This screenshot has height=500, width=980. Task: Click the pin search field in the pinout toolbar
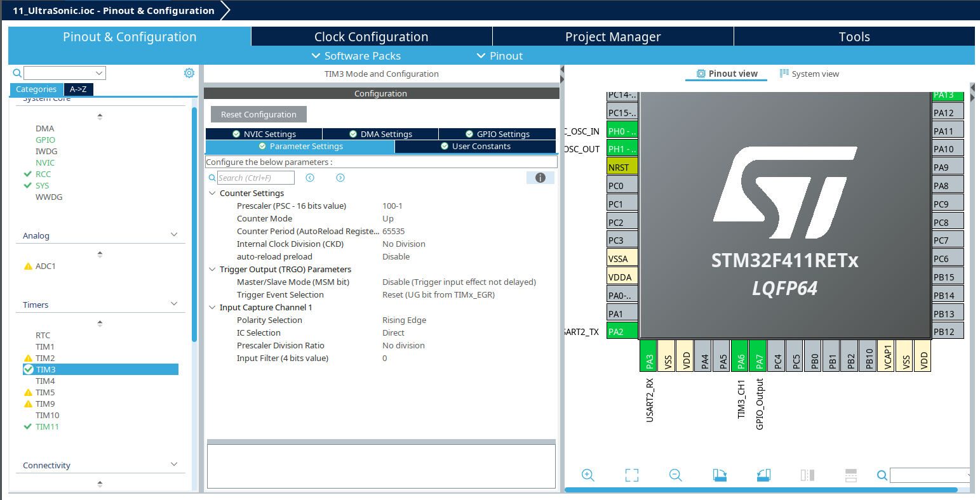click(930, 475)
